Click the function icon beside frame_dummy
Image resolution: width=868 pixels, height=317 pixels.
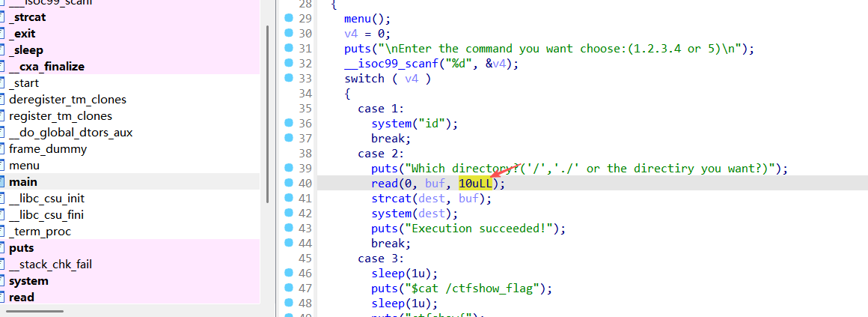(2, 149)
